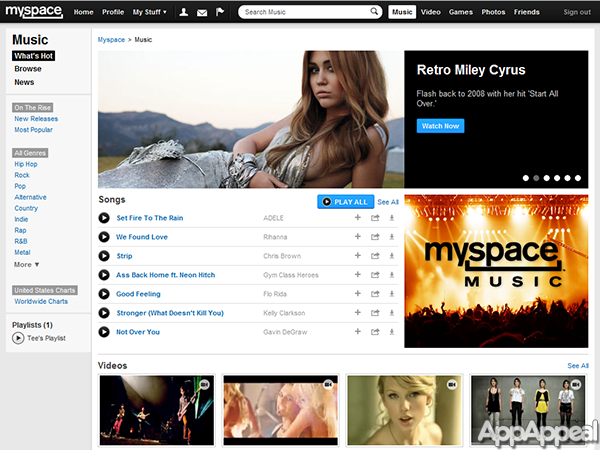The image size is (600, 450).
Task: Open Most Popular link
Action: click(33, 130)
